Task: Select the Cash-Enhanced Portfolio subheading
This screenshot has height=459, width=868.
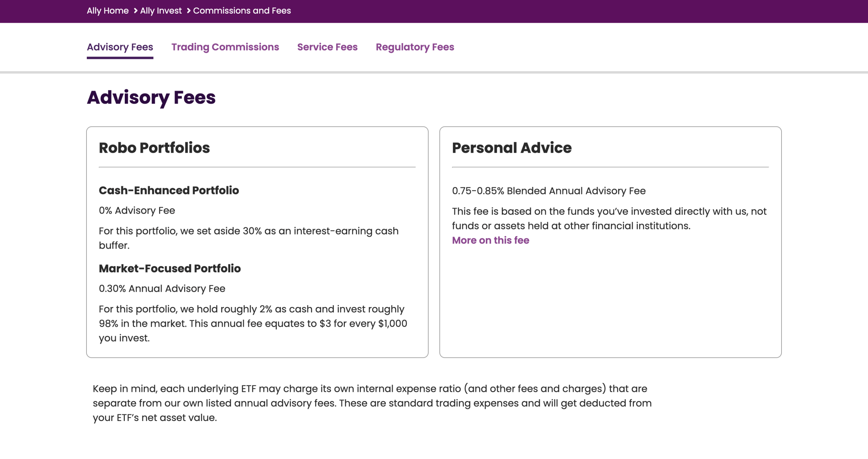Action: click(169, 190)
